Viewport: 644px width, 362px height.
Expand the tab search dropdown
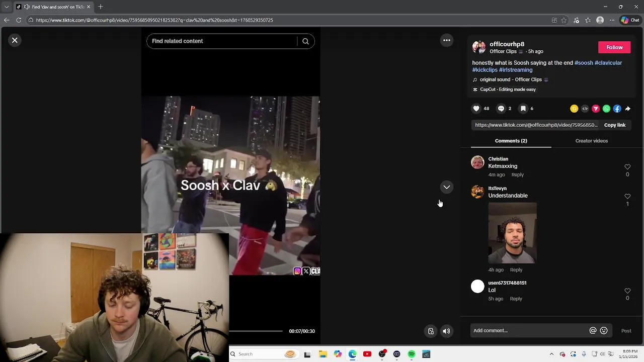(x=6, y=7)
